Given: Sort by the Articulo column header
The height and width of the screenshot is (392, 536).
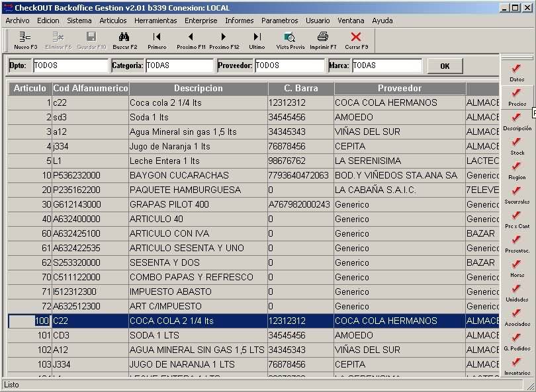Looking at the screenshot, I should coord(30,89).
